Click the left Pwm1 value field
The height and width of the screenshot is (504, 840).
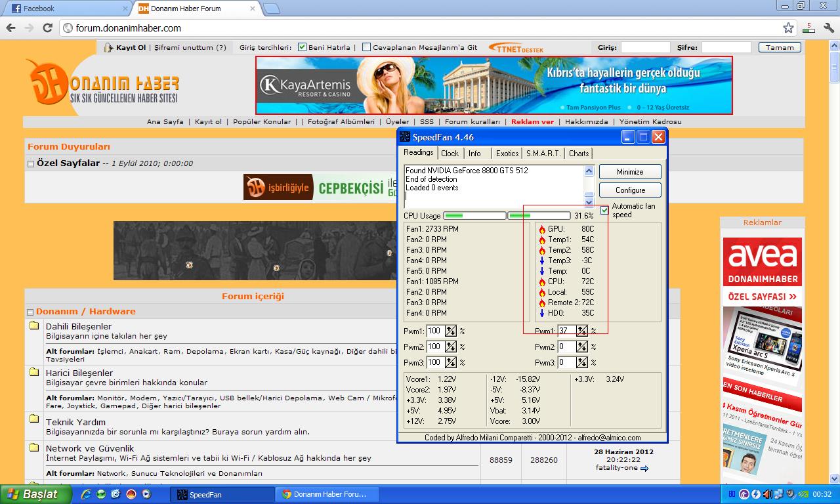coord(435,331)
